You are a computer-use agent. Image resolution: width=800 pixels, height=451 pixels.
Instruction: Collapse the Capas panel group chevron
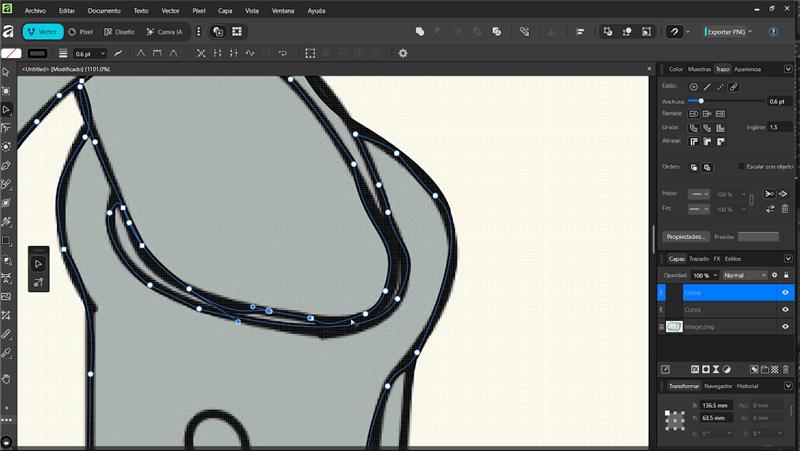[788, 259]
